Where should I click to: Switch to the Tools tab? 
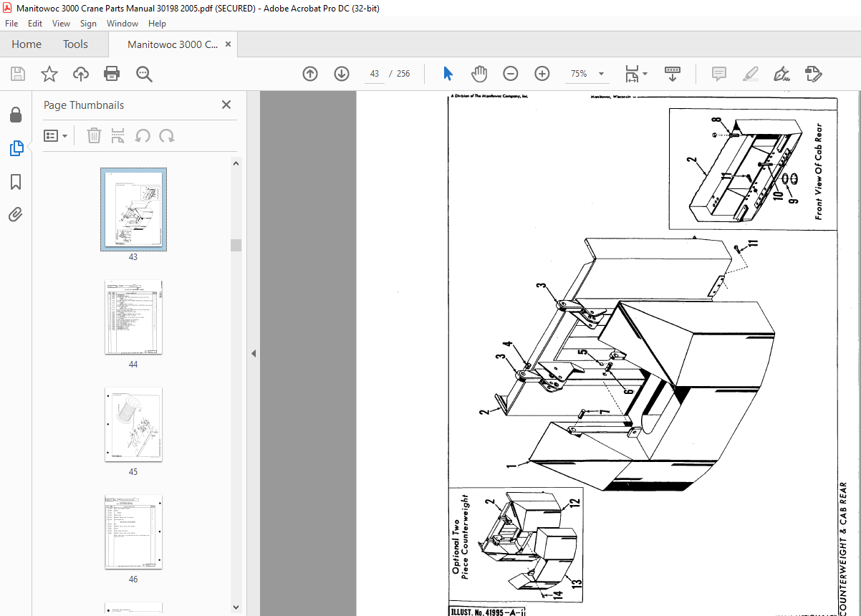point(75,44)
